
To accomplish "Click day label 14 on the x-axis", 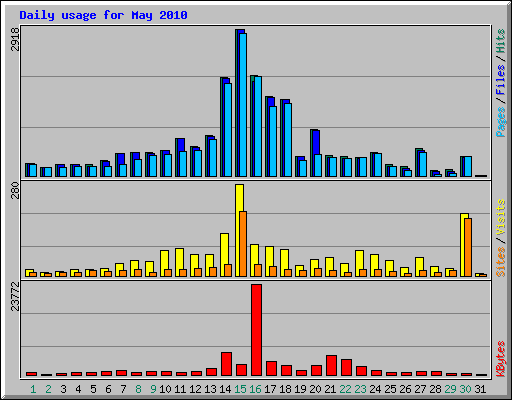I will (x=225, y=389).
